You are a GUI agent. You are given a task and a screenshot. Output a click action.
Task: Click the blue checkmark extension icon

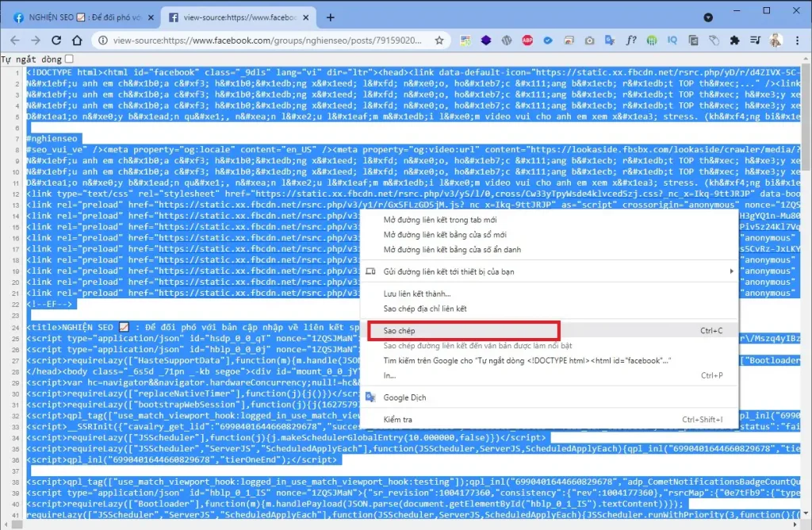click(548, 40)
